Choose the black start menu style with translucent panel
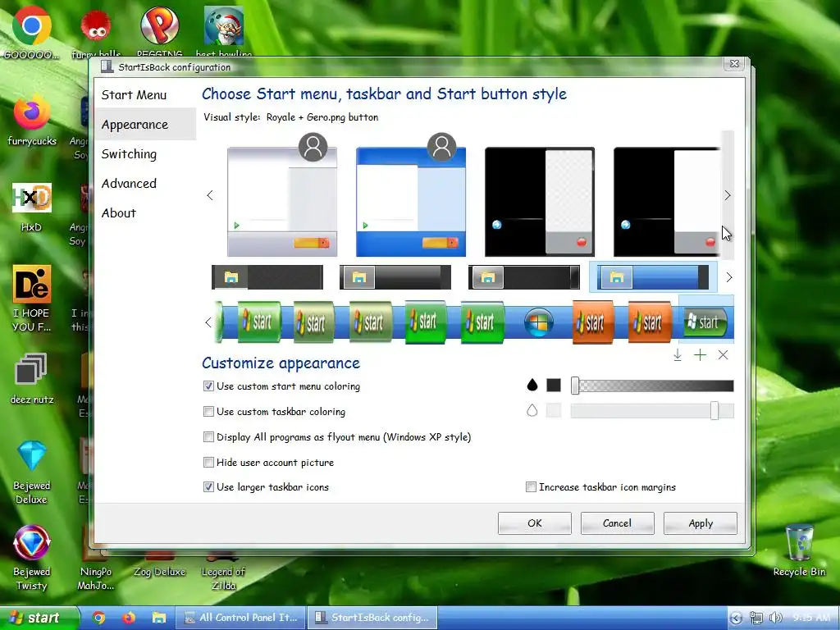The height and width of the screenshot is (630, 840). [x=540, y=202]
